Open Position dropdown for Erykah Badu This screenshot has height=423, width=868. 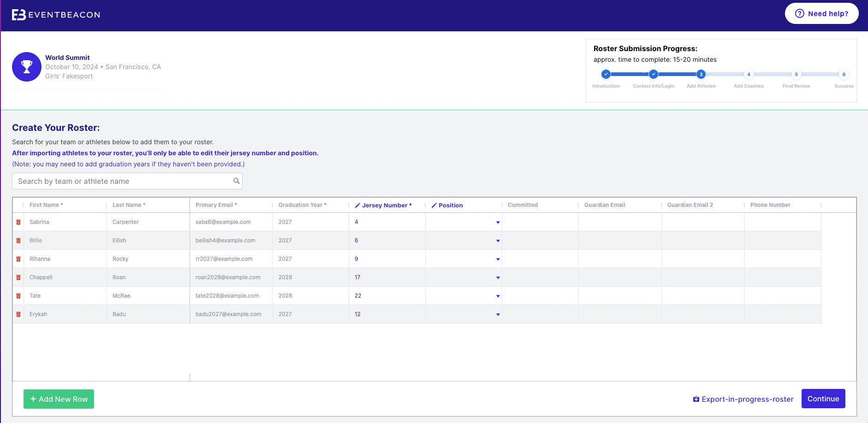[x=498, y=315]
